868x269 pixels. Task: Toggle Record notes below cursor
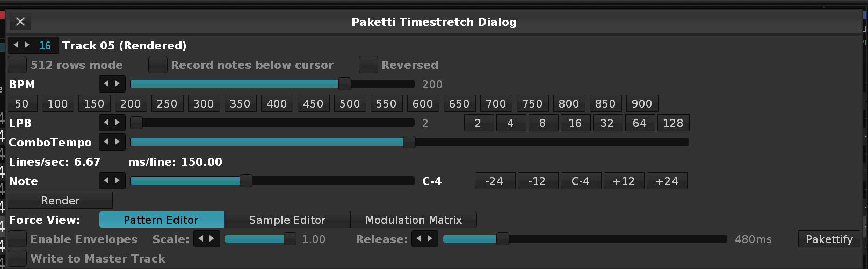pos(158,65)
